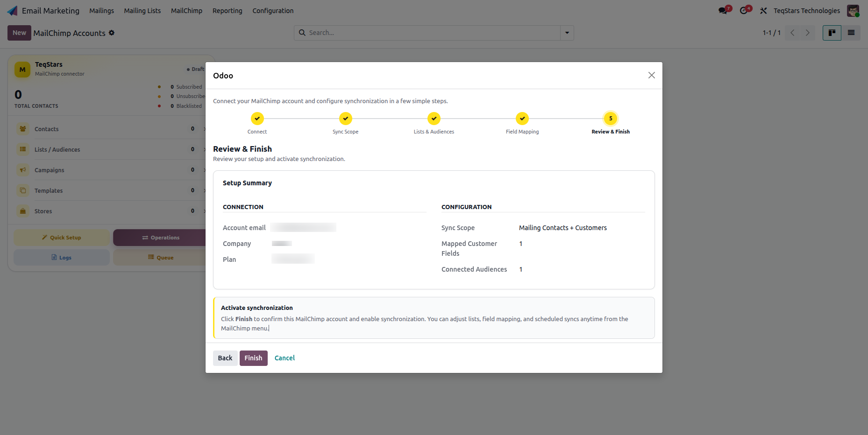Expand the search options dropdown arrow
Image resolution: width=868 pixels, height=435 pixels.
(567, 33)
